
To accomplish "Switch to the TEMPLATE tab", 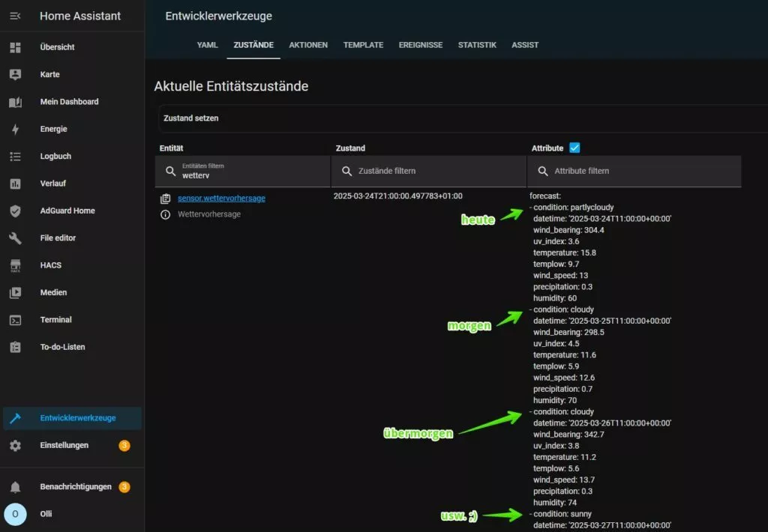I will (x=363, y=45).
